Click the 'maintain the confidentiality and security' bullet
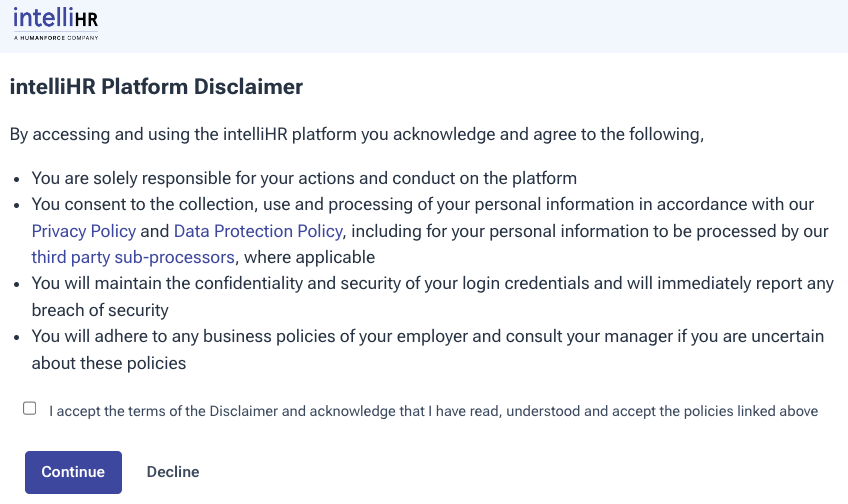This screenshot has width=848, height=504. pos(432,284)
